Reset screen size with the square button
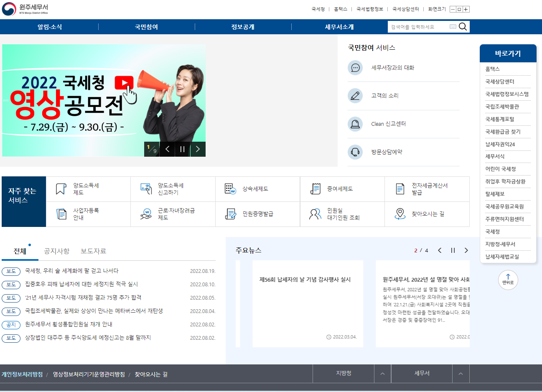Image resolution: width=542 pixels, height=392 pixels. (x=459, y=9)
